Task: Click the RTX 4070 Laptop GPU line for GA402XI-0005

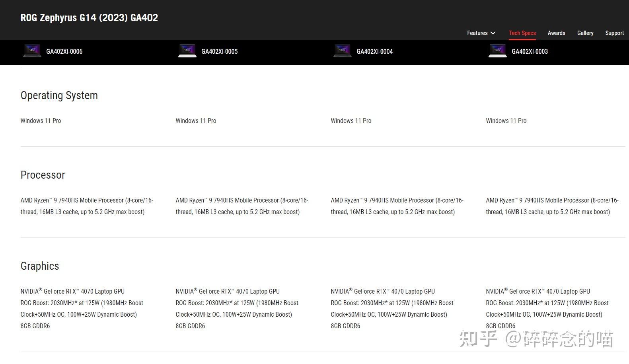Action: tap(228, 291)
